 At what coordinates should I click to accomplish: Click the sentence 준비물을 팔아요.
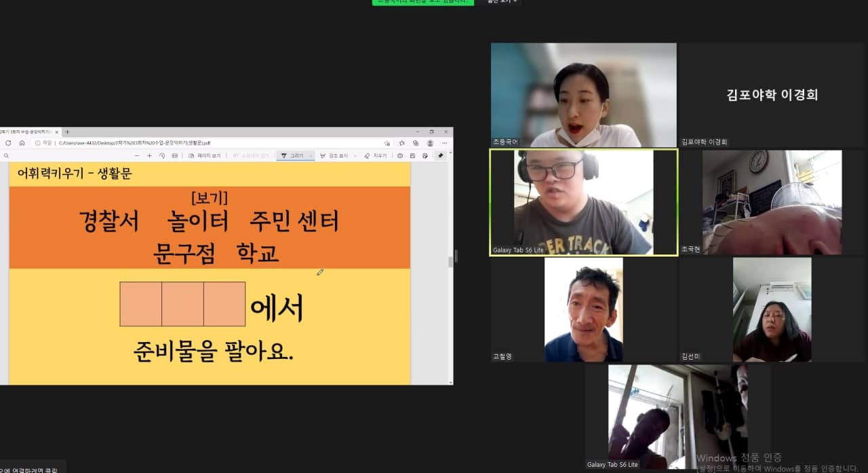click(x=214, y=350)
